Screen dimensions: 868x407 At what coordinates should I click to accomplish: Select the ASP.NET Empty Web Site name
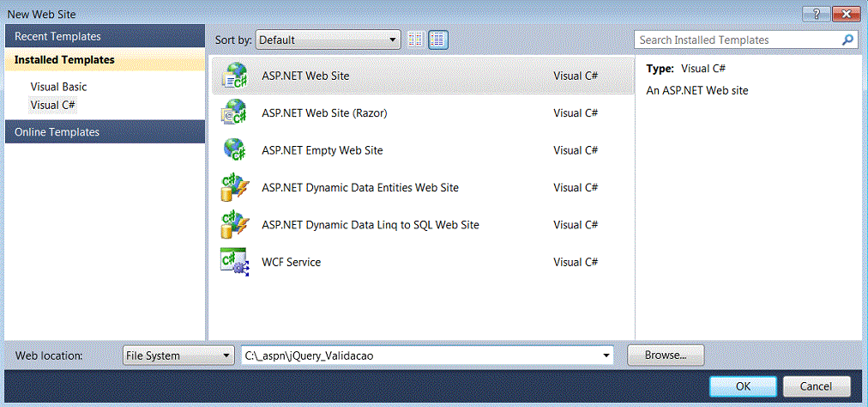pyautogui.click(x=322, y=150)
